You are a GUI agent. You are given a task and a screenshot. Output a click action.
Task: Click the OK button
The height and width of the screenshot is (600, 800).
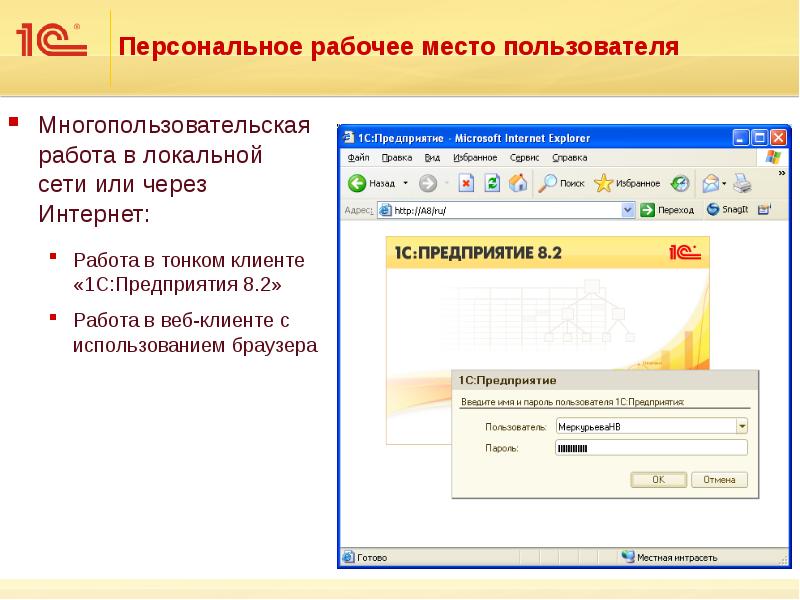658,480
